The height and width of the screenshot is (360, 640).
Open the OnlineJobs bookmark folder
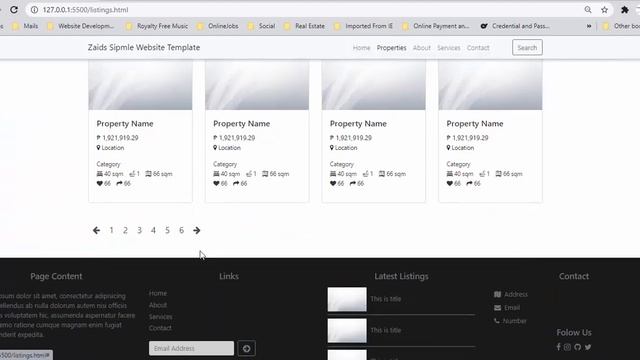[x=218, y=26]
